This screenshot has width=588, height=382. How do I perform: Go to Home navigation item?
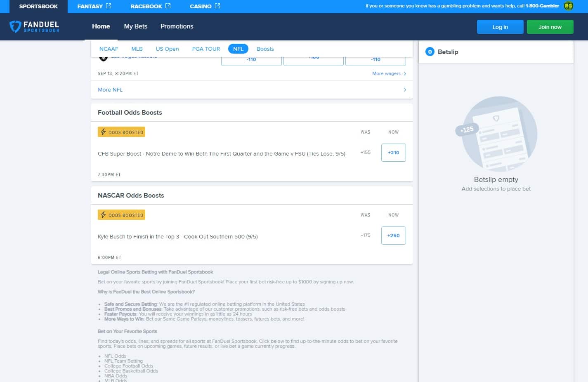click(x=101, y=26)
